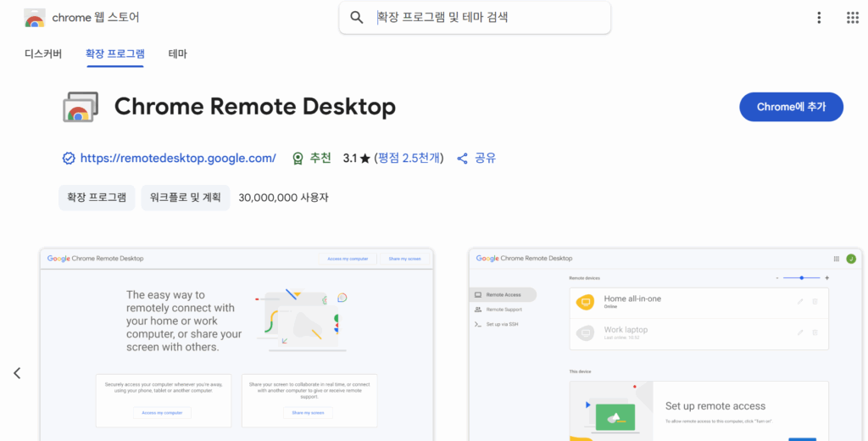Click the Work laptop device name
Viewport: 868px width, 441px height.
(626, 330)
